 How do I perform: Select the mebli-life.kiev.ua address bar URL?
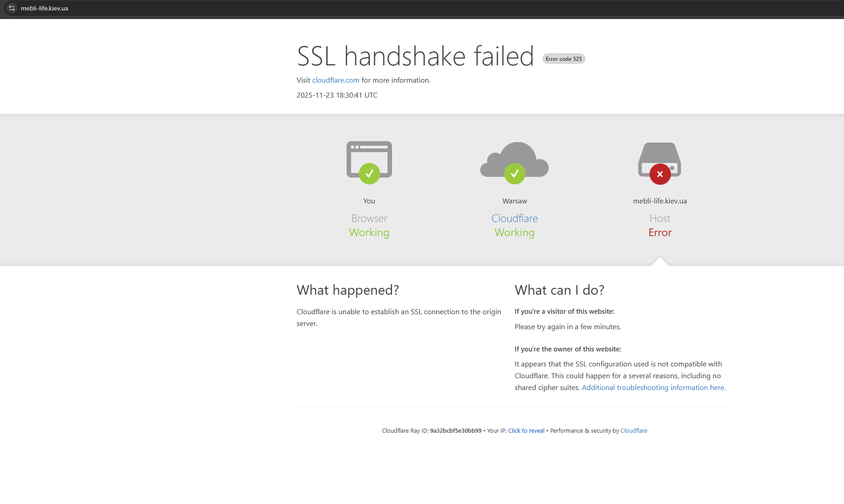pyautogui.click(x=45, y=8)
